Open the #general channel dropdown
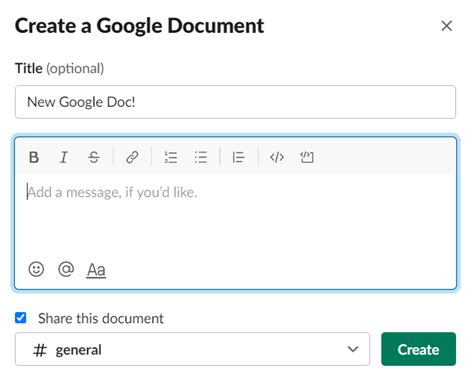 [192, 349]
